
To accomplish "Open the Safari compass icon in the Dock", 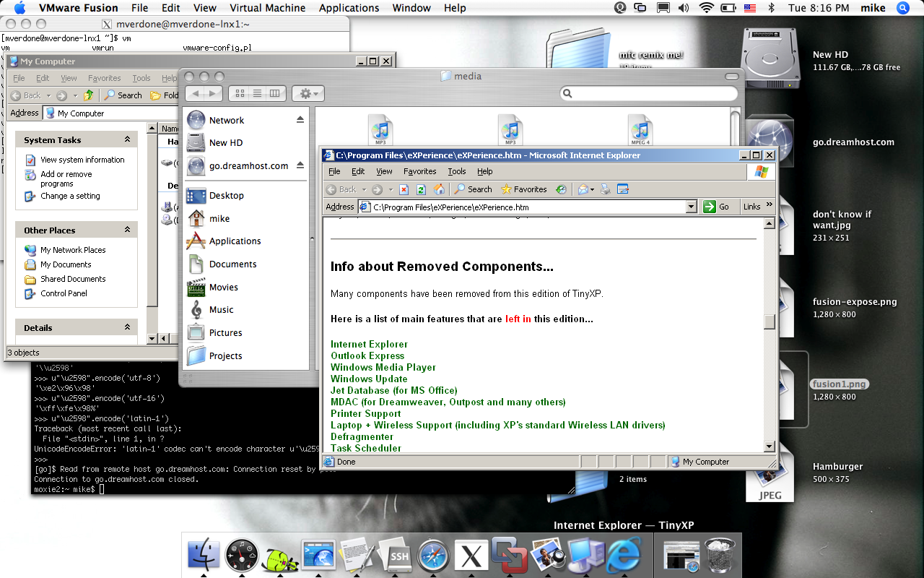I will [x=434, y=556].
